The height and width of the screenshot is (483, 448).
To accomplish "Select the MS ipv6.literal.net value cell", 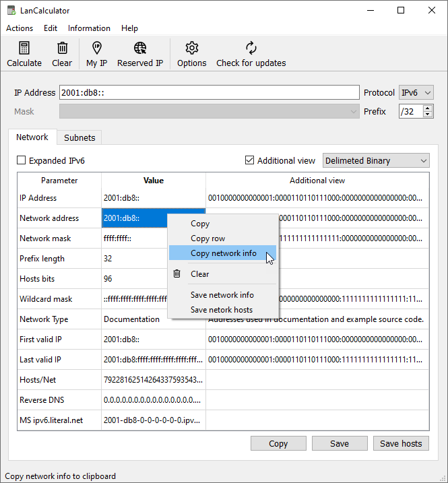I will (154, 420).
